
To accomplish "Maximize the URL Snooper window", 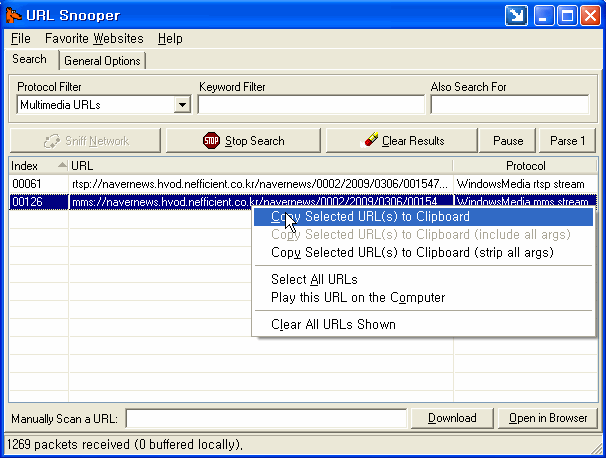I will tap(567, 16).
